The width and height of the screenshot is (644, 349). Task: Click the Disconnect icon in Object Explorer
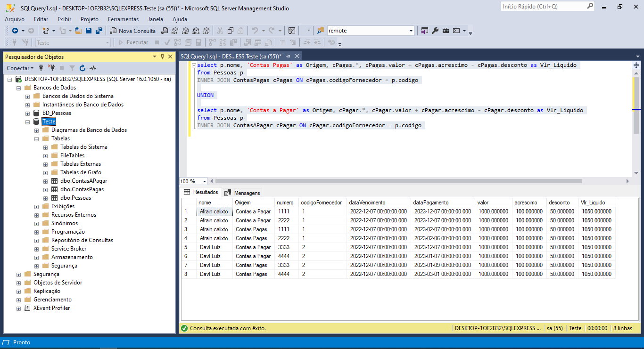tap(52, 68)
